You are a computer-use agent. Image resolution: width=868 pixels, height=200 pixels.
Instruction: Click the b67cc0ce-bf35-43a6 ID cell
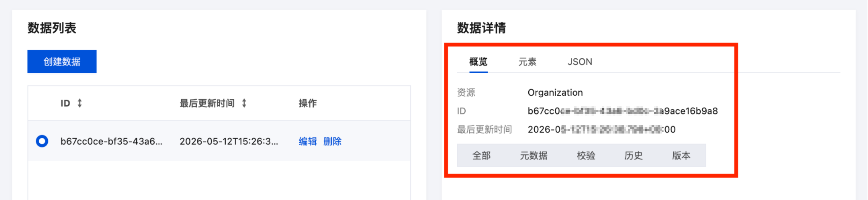tap(111, 141)
